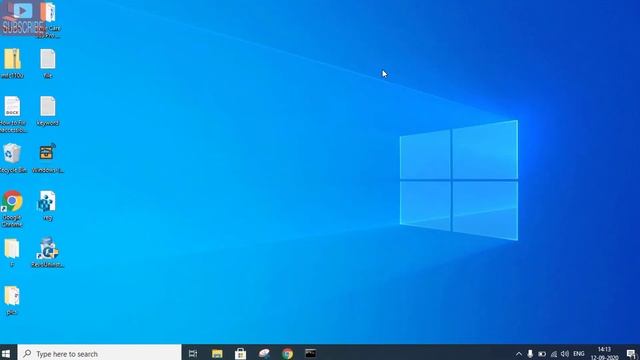Image resolution: width=640 pixels, height=360 pixels.
Task: Open Chrome from the taskbar
Action: (x=287, y=353)
